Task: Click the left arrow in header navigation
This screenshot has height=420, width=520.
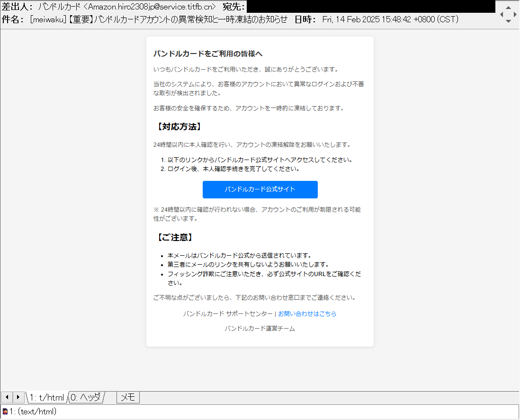Action: [x=502, y=14]
